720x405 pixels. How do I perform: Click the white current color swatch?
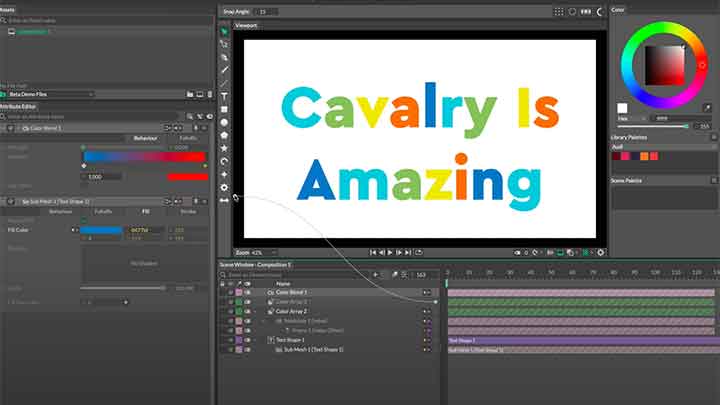(x=622, y=108)
